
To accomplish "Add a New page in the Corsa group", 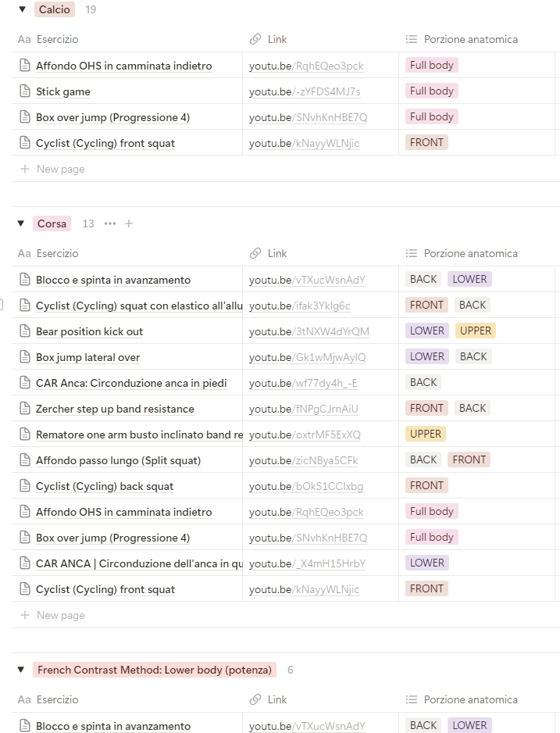I will click(53, 615).
